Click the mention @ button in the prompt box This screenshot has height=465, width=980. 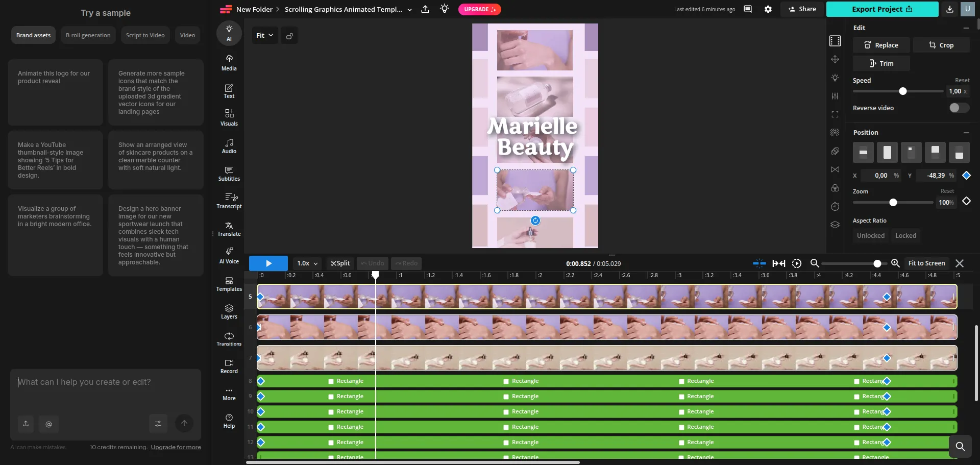point(48,424)
